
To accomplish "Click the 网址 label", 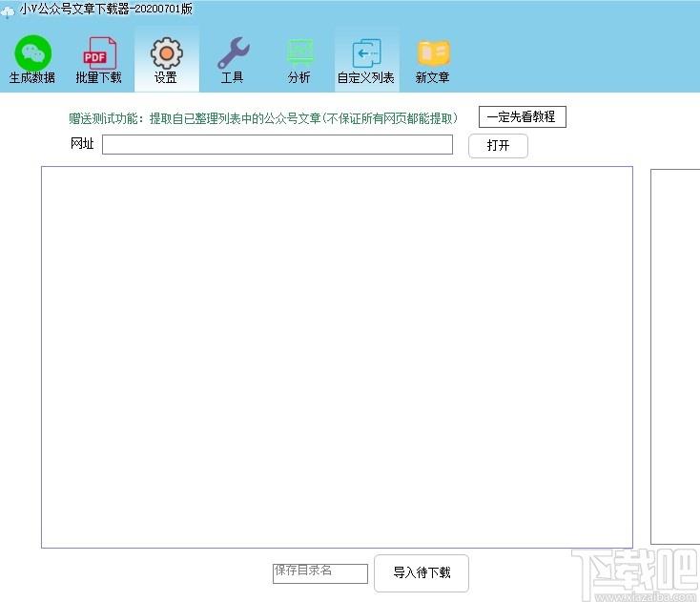I will pos(82,143).
